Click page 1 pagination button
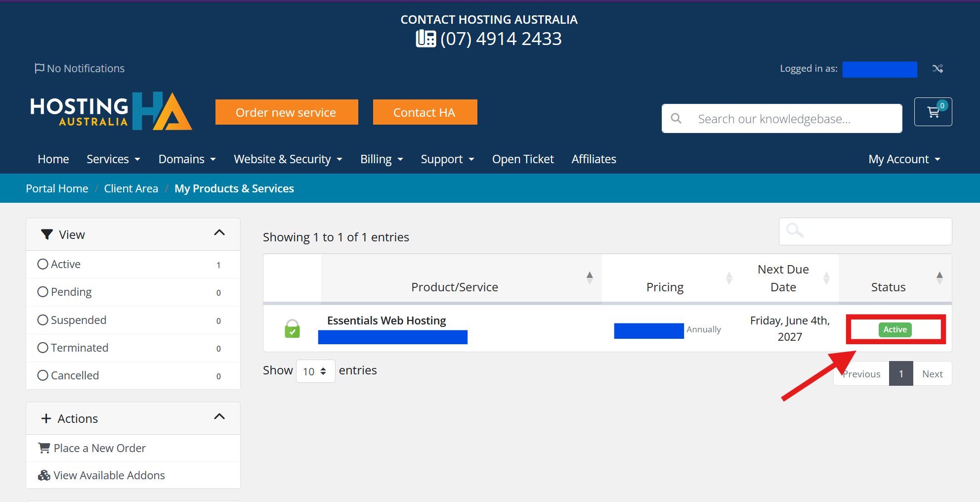Viewport: 980px width, 502px height. click(901, 374)
